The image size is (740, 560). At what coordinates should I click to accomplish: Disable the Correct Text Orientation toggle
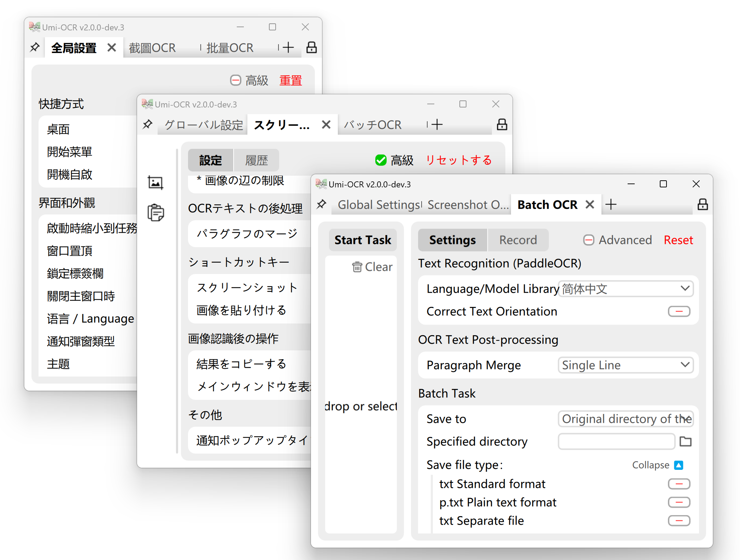[x=679, y=311]
